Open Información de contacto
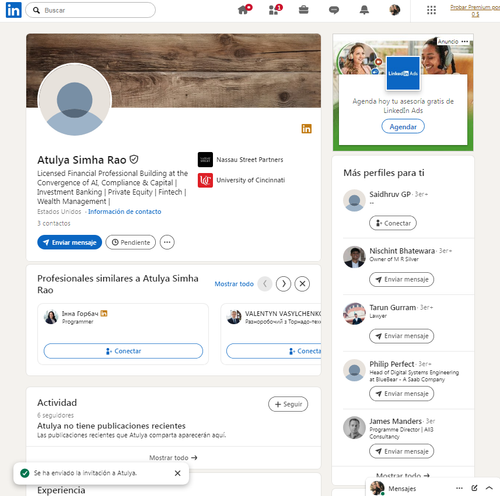This screenshot has width=500, height=496. (x=125, y=212)
